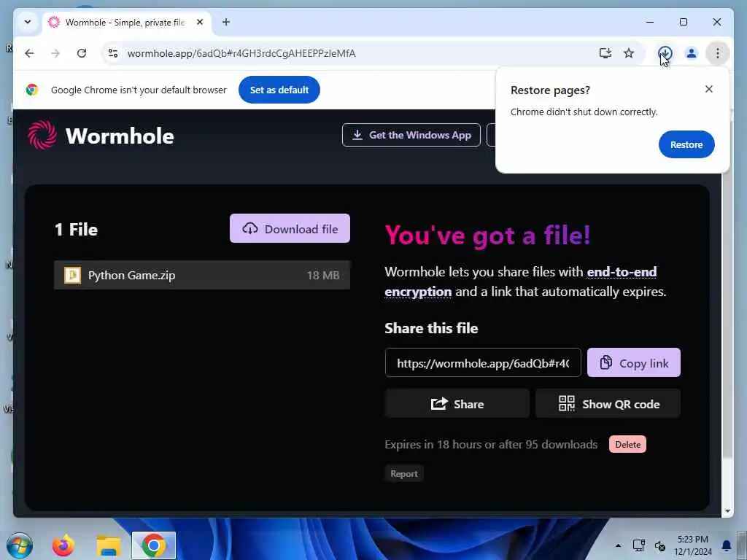Delete the shared file
747x560 pixels.
pos(627,444)
